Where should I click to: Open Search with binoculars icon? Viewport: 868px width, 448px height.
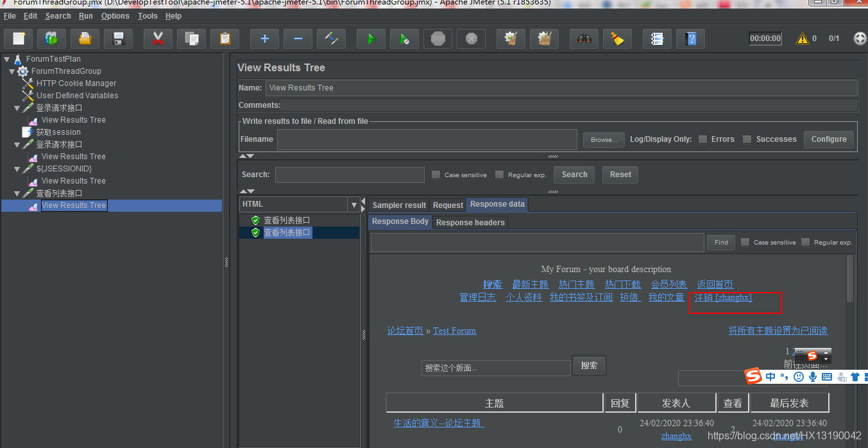pos(584,39)
